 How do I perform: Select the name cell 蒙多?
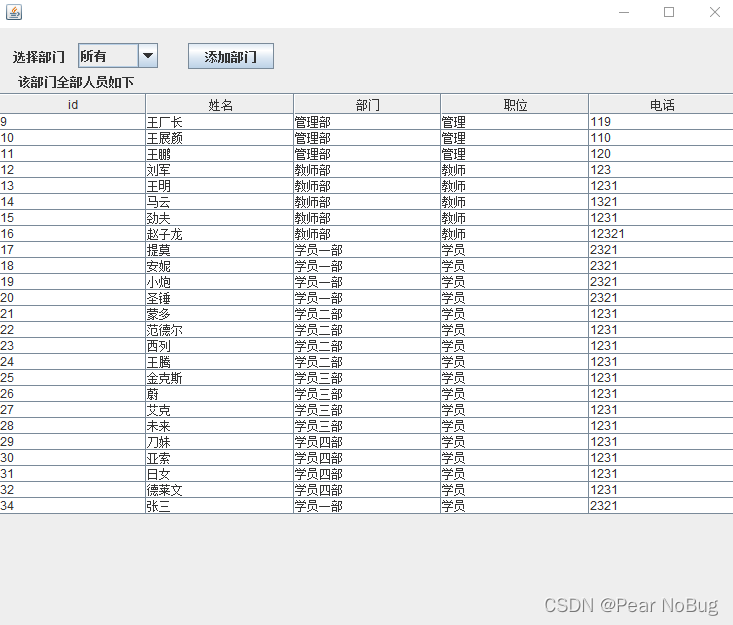[x=220, y=314]
